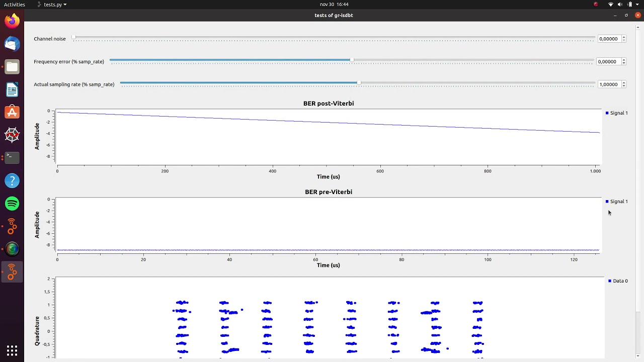This screenshot has height=362, width=644.
Task: Open the Activities overview
Action: pos(14,5)
